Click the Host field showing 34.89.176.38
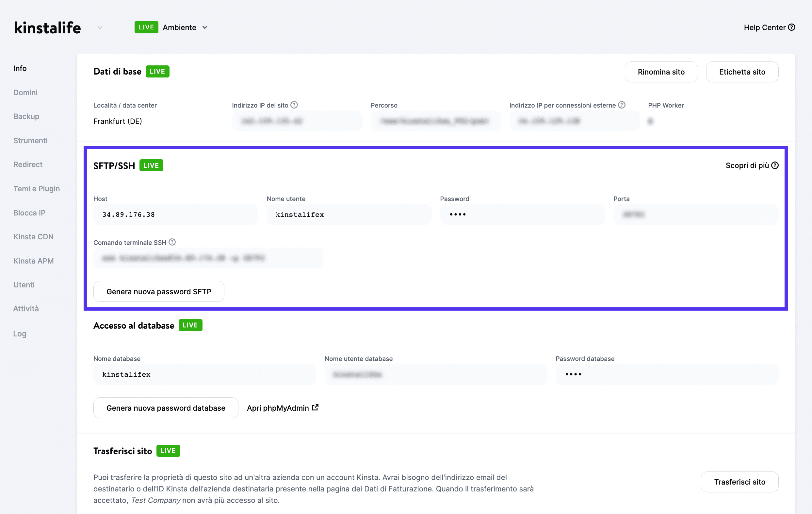812x514 pixels. [176, 214]
